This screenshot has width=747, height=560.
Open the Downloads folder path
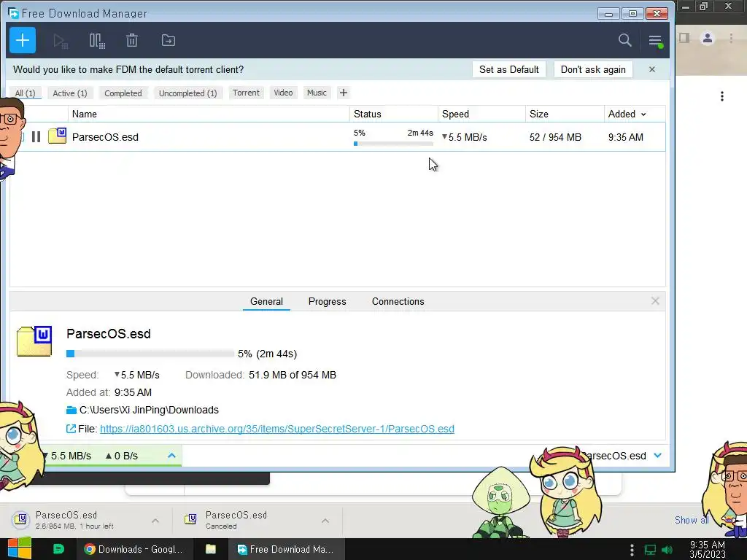tap(149, 410)
